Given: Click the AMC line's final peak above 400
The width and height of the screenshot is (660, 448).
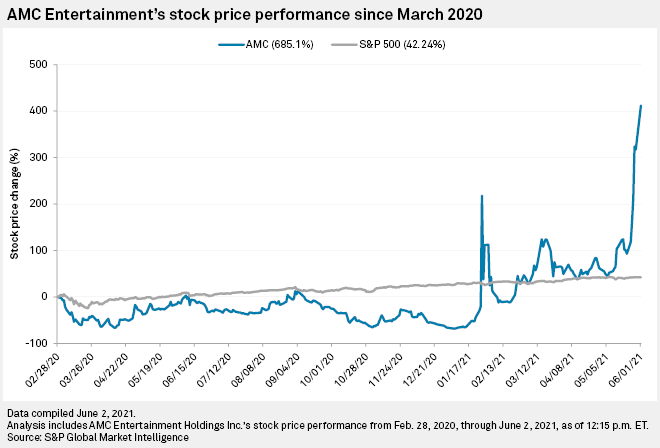Looking at the screenshot, I should pyautogui.click(x=640, y=106).
